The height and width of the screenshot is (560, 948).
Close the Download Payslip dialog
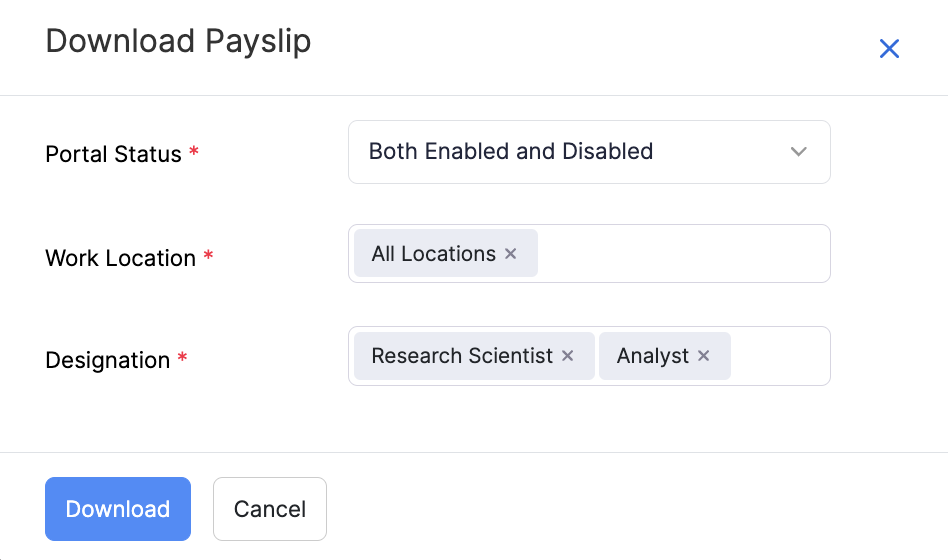coord(889,48)
